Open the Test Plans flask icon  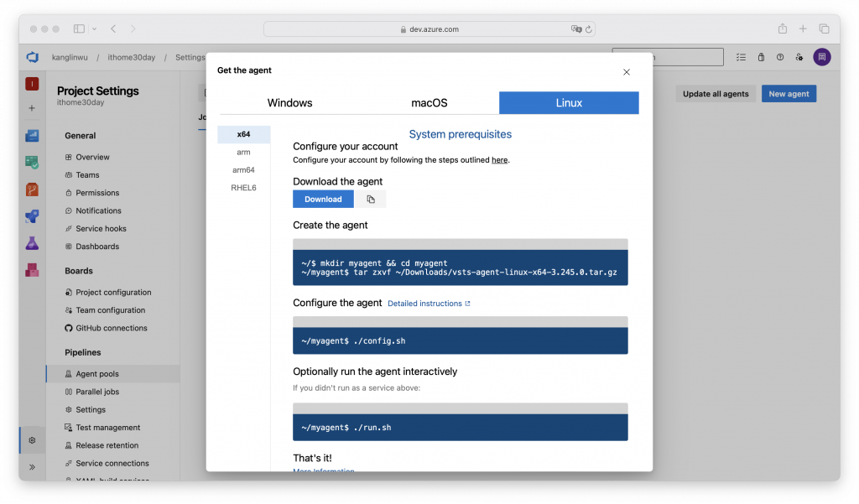[32, 243]
